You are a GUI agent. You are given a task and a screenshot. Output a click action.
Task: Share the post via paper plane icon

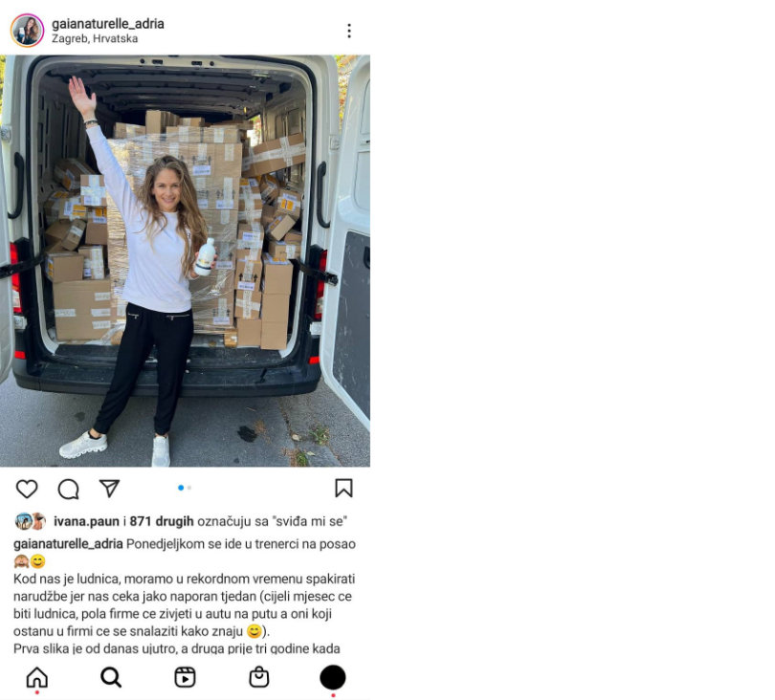(109, 488)
